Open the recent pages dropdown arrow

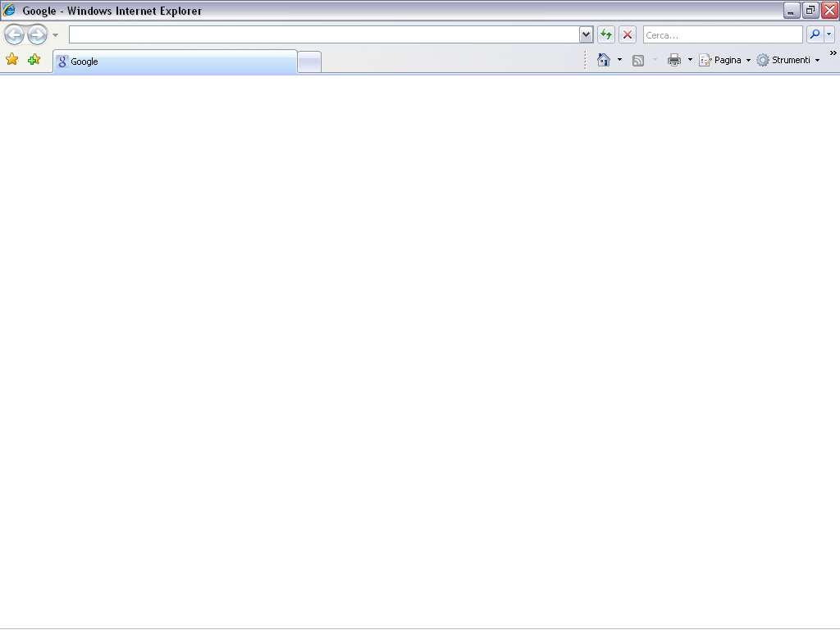pyautogui.click(x=55, y=35)
